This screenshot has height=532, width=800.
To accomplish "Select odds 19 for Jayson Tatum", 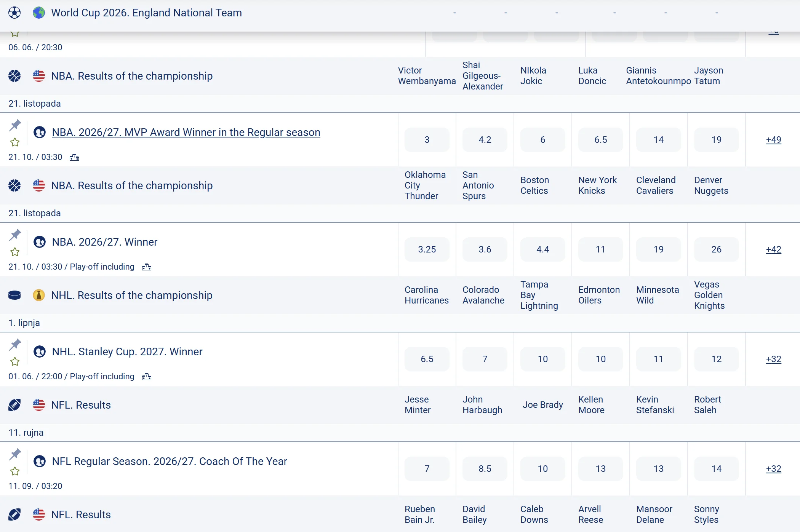I will point(717,140).
